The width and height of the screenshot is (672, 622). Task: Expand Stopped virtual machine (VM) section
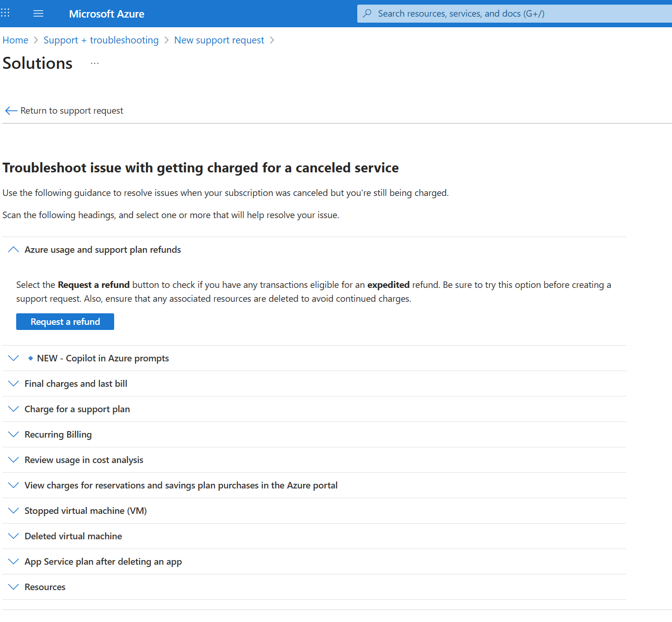(x=314, y=511)
